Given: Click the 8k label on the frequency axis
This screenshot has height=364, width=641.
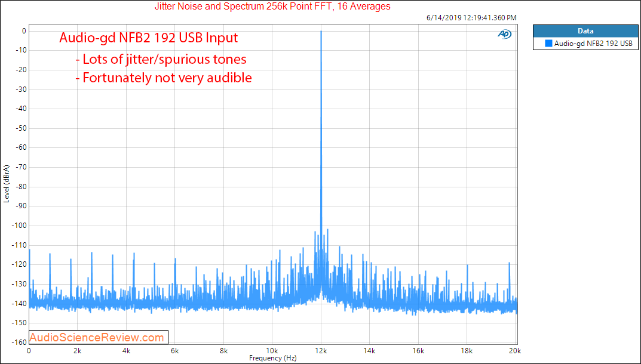Looking at the screenshot, I should 223,350.
